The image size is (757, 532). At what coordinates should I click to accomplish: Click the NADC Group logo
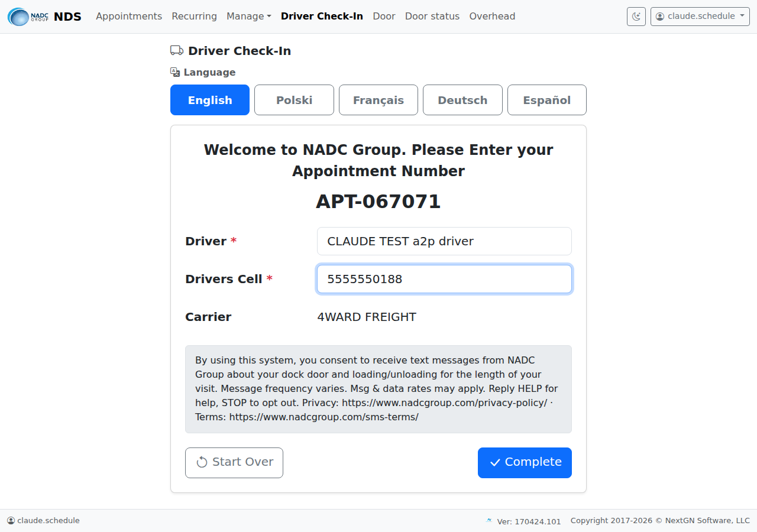[28, 17]
